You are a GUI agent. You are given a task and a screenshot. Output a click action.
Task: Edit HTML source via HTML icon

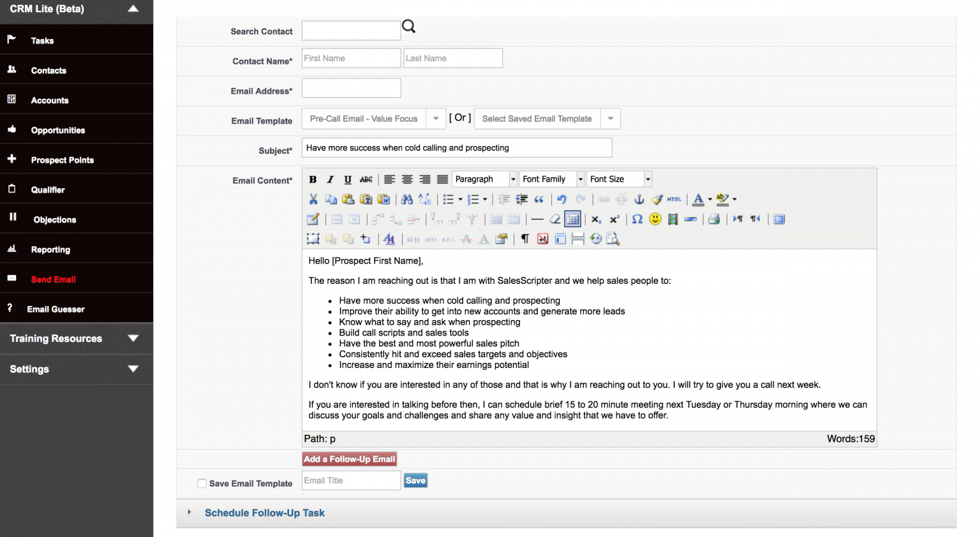click(x=674, y=199)
